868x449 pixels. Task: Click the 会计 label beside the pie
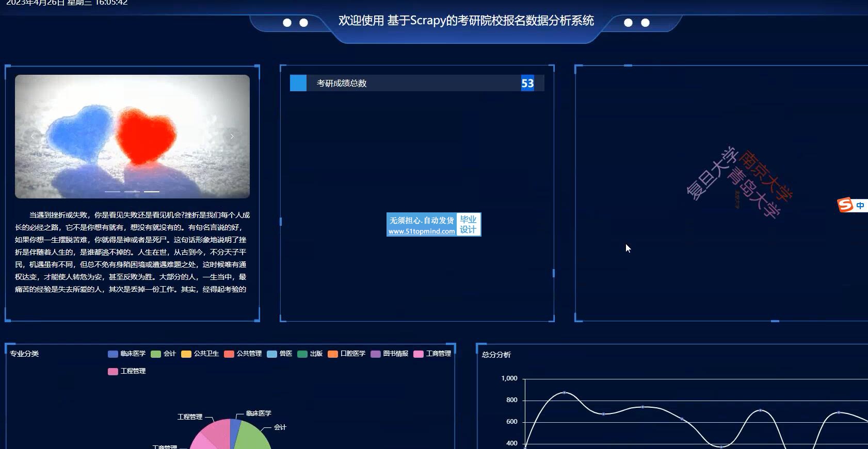(280, 427)
